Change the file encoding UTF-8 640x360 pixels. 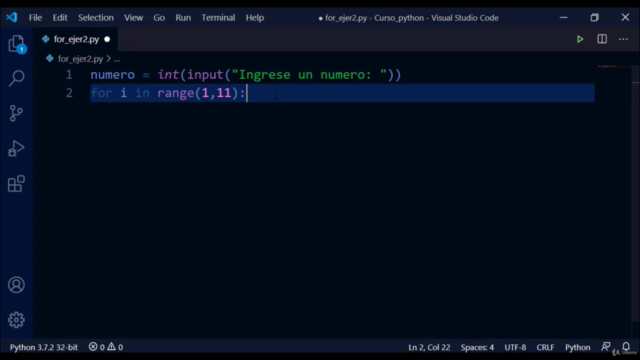[515, 347]
